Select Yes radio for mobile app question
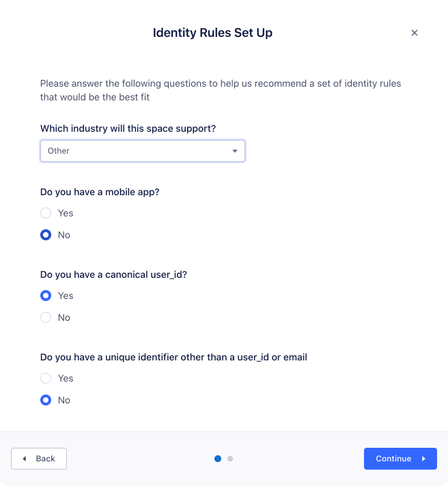 click(x=46, y=213)
